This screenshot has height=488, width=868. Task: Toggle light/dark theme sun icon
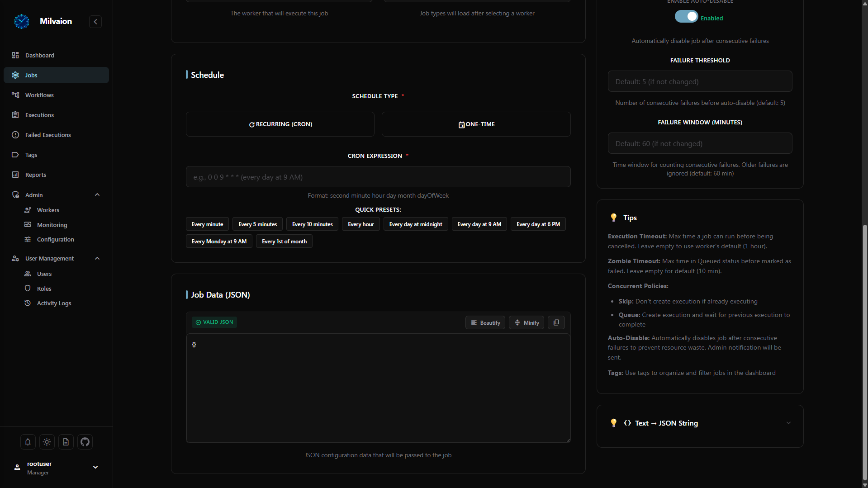pyautogui.click(x=47, y=442)
